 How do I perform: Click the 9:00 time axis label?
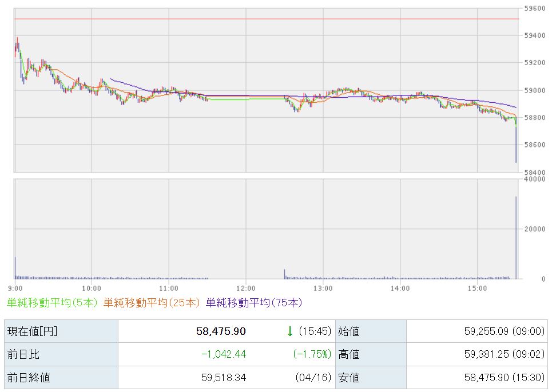pyautogui.click(x=15, y=288)
